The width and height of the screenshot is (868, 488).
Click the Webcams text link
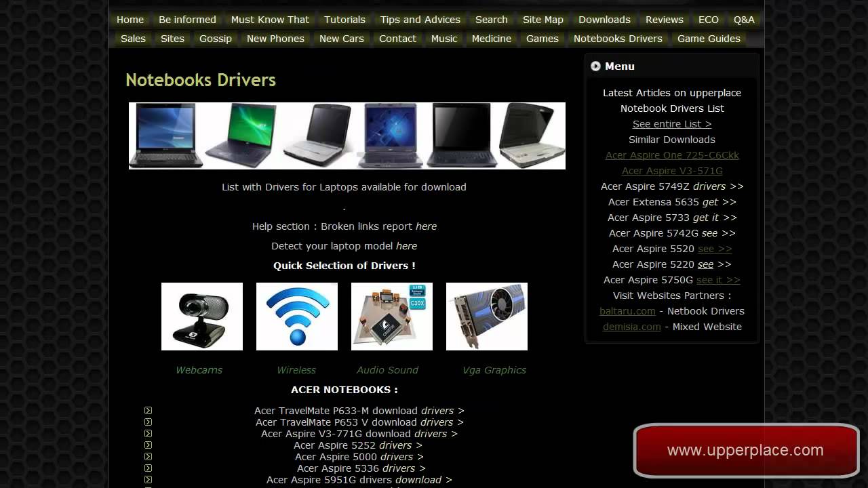[x=199, y=370]
